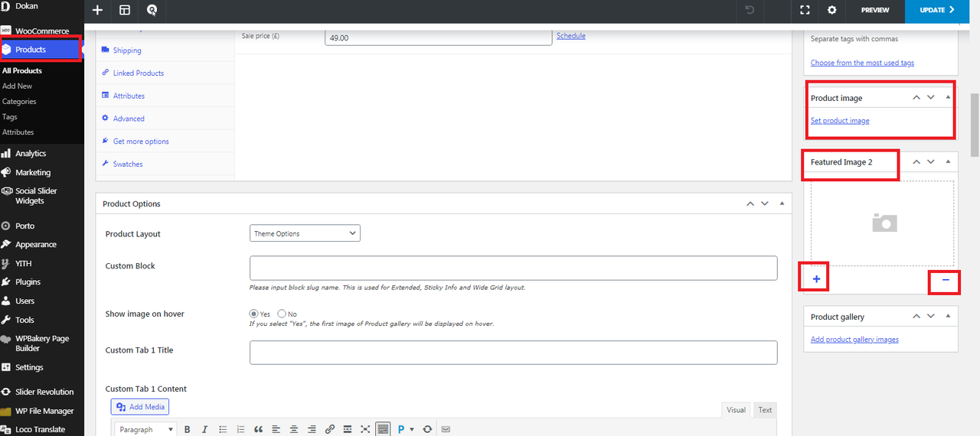This screenshot has height=436, width=980.
Task: Click the Italic formatting icon
Action: (204, 429)
